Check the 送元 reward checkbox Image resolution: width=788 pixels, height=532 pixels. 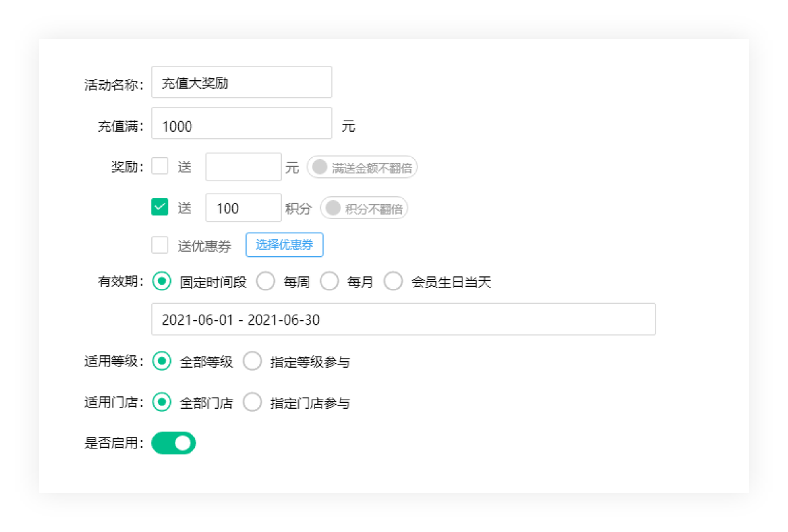(x=160, y=166)
